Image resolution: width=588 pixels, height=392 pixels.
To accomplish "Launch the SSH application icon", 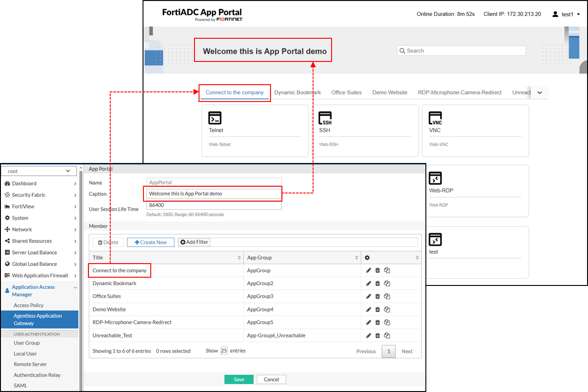I will tap(325, 118).
